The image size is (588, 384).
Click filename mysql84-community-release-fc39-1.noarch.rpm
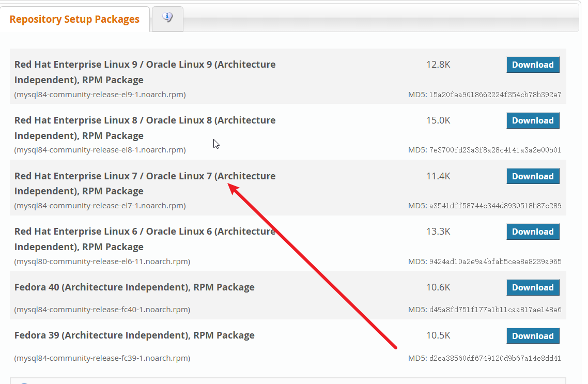pyautogui.click(x=102, y=358)
